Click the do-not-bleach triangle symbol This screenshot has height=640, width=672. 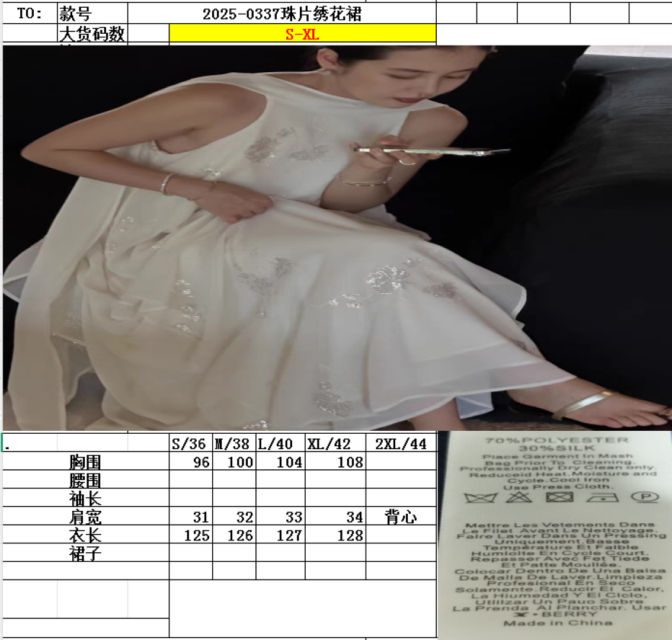pos(519,497)
